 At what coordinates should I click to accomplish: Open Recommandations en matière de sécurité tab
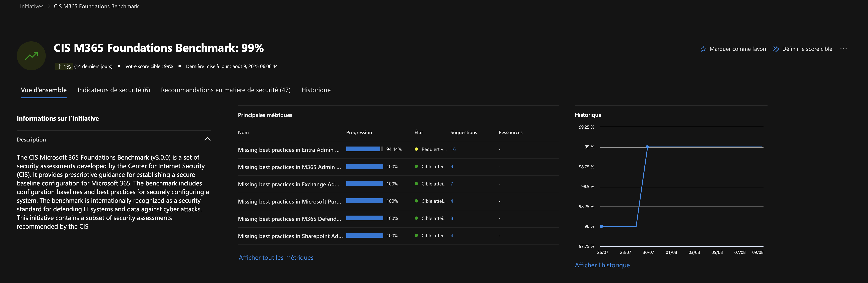click(x=225, y=90)
